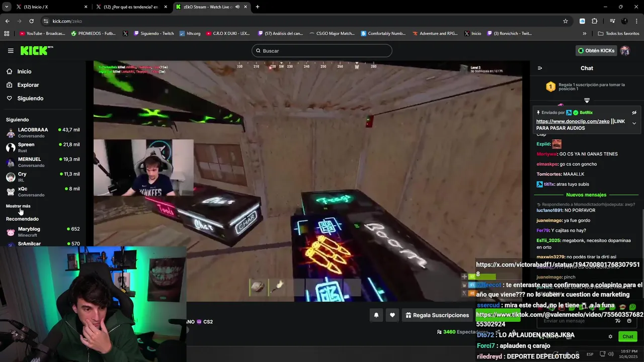644x362 pixels.
Task: Click the live stream video player
Action: coord(308,181)
